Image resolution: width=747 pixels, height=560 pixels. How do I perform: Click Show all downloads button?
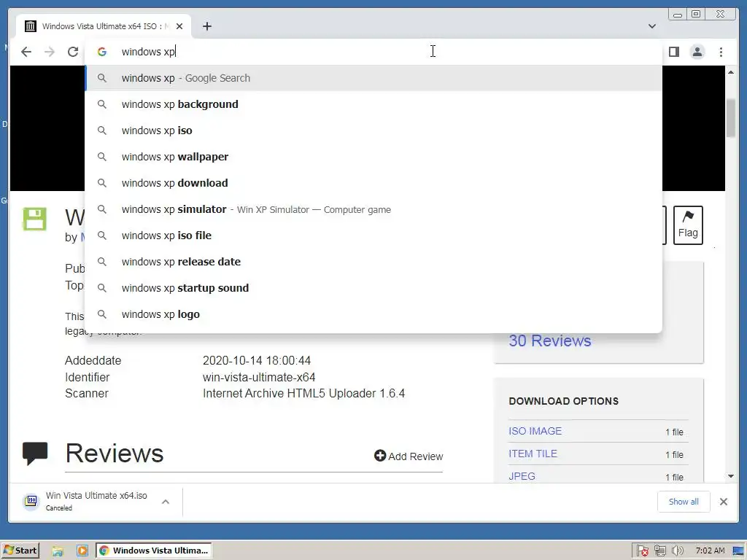click(x=684, y=502)
